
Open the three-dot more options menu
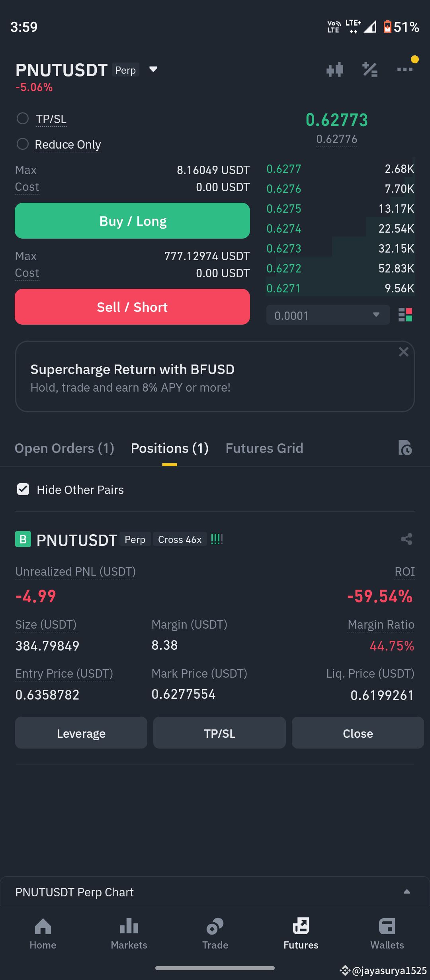pos(405,69)
